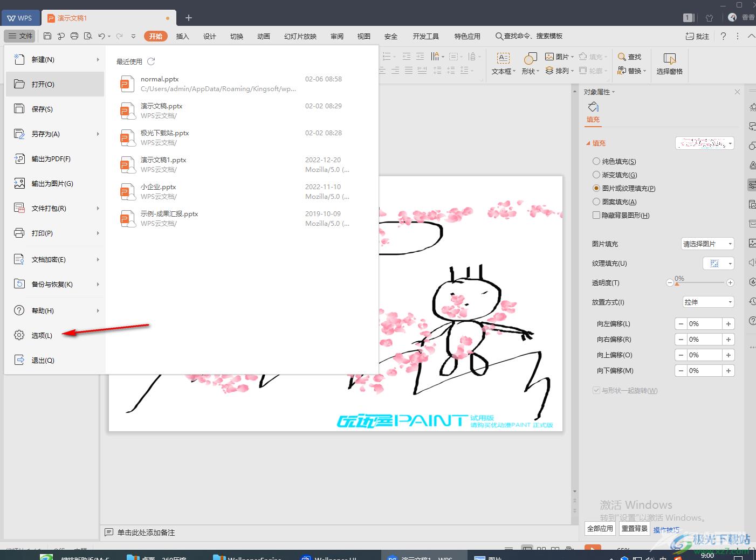Click the Replace icon in the ribbon

pos(622,71)
